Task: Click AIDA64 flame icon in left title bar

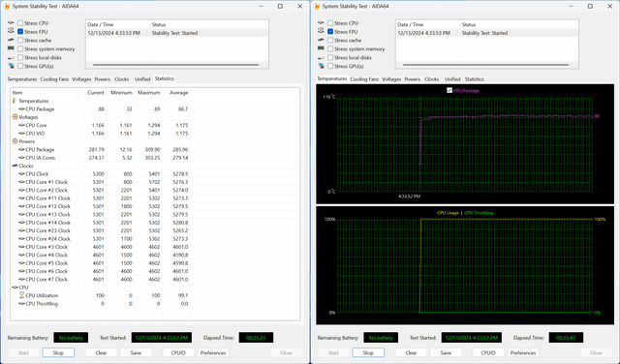Action: (7, 7)
